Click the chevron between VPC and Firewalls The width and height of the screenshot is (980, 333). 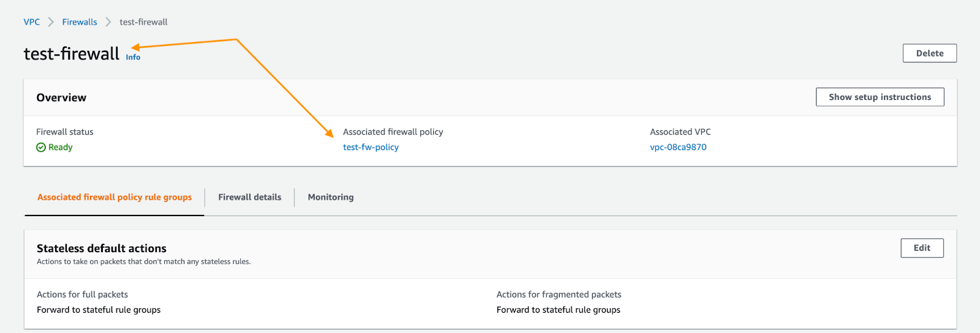pyautogui.click(x=51, y=22)
